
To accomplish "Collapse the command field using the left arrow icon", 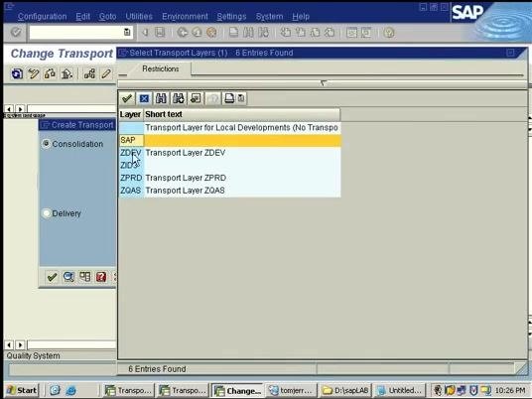I will (145, 33).
